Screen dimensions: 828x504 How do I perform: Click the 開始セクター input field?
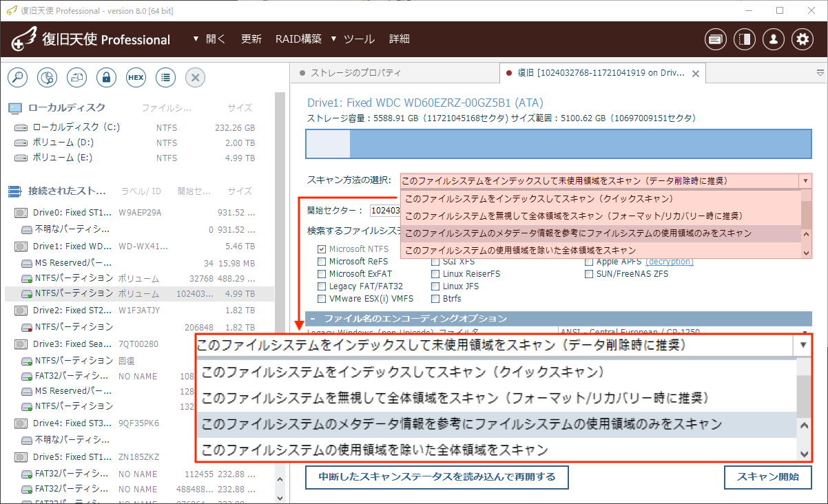click(384, 211)
